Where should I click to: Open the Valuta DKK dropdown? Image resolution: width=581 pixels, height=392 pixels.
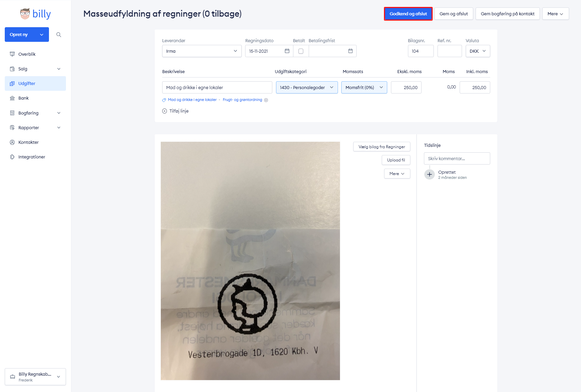(478, 51)
